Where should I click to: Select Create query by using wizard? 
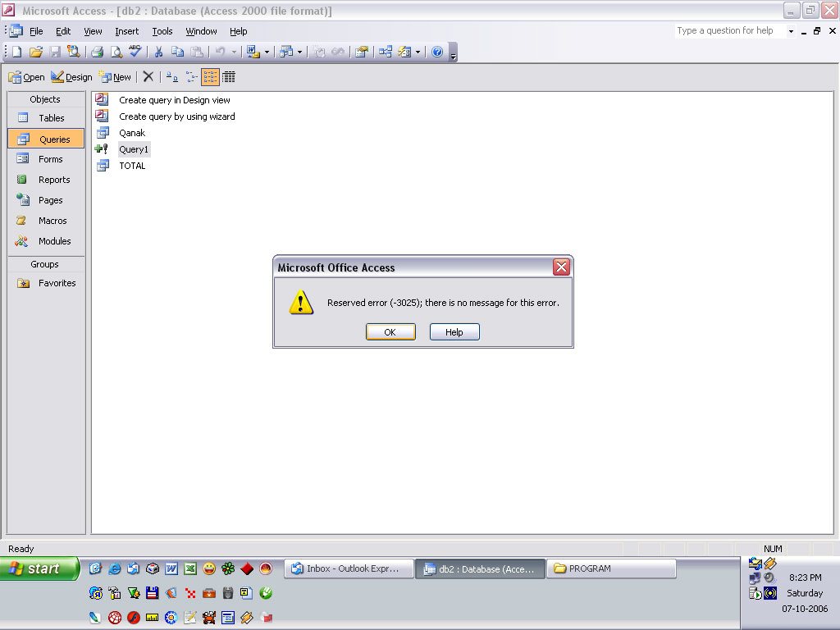tap(177, 116)
